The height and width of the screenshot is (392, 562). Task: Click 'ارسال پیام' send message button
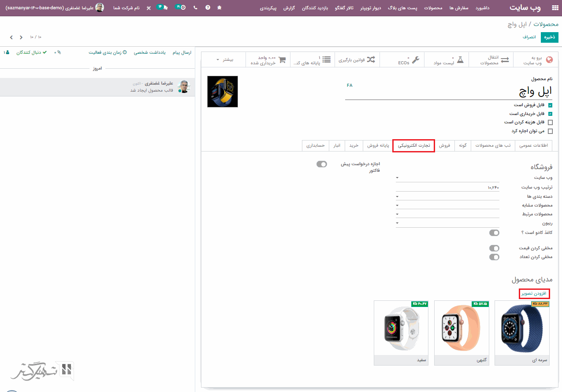182,52
